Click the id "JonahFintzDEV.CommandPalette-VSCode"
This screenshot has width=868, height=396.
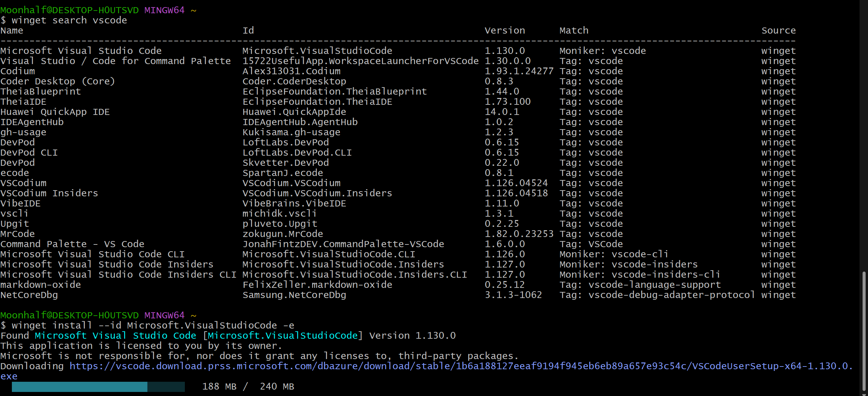343,244
